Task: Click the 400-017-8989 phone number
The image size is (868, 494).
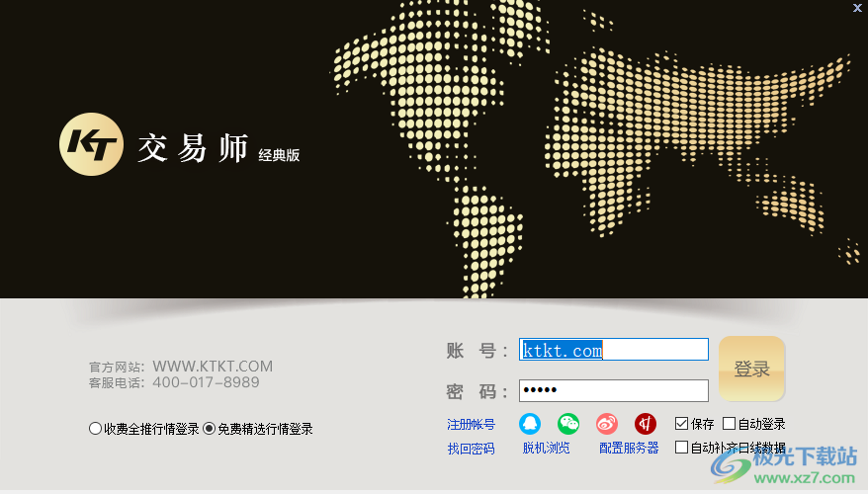Action: pos(206,382)
